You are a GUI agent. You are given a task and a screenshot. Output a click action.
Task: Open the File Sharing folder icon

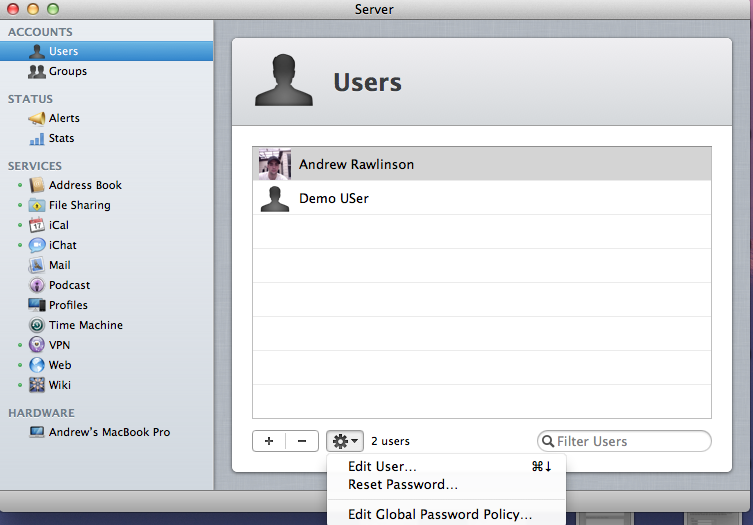pyautogui.click(x=36, y=205)
